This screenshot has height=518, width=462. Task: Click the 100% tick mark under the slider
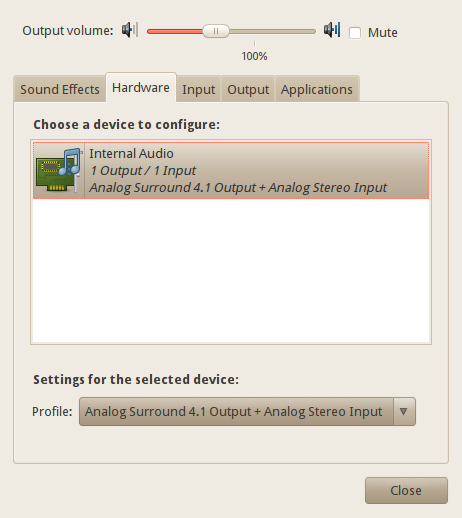point(254,43)
